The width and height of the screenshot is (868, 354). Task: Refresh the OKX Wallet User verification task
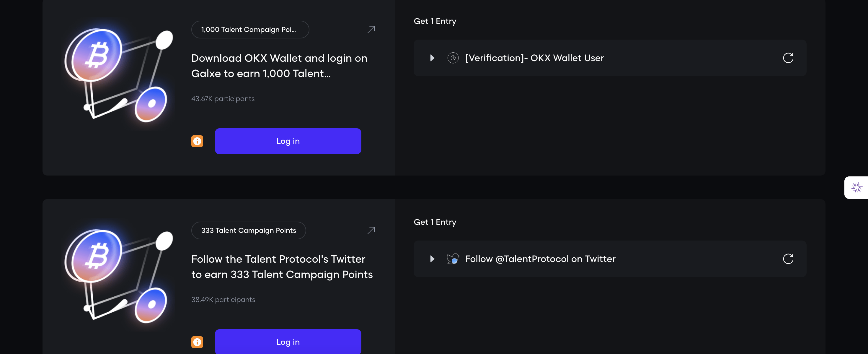(788, 58)
